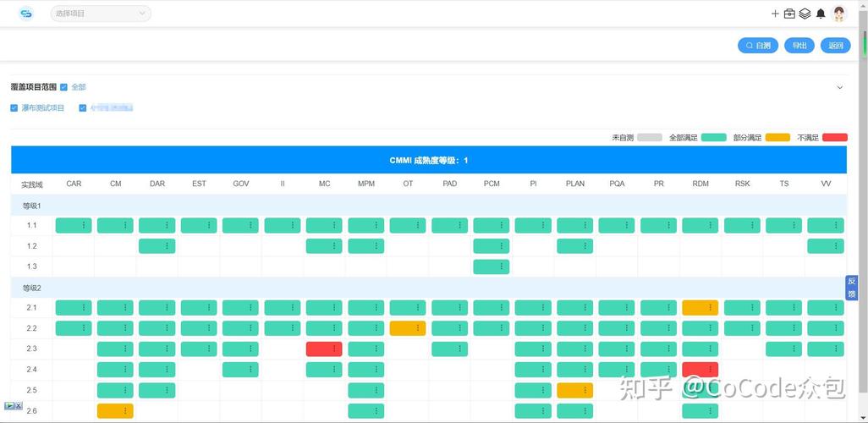Uncheck the 瀑布测试项目 checkbox
Viewport: 868px width, 423px height.
14,108
